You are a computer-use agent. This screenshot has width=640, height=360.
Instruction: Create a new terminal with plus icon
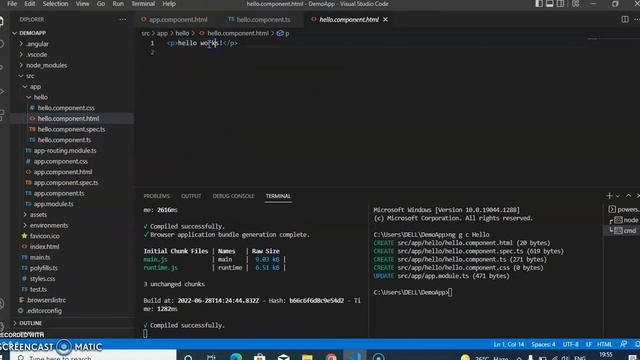tap(609, 196)
